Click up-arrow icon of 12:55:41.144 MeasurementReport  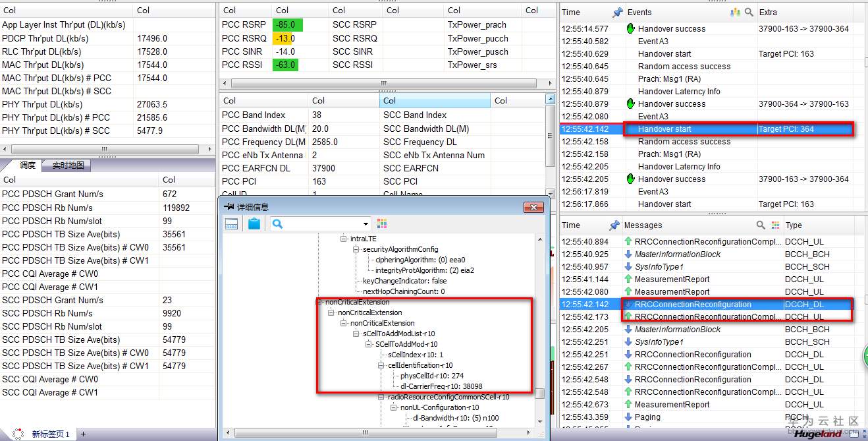click(x=628, y=279)
